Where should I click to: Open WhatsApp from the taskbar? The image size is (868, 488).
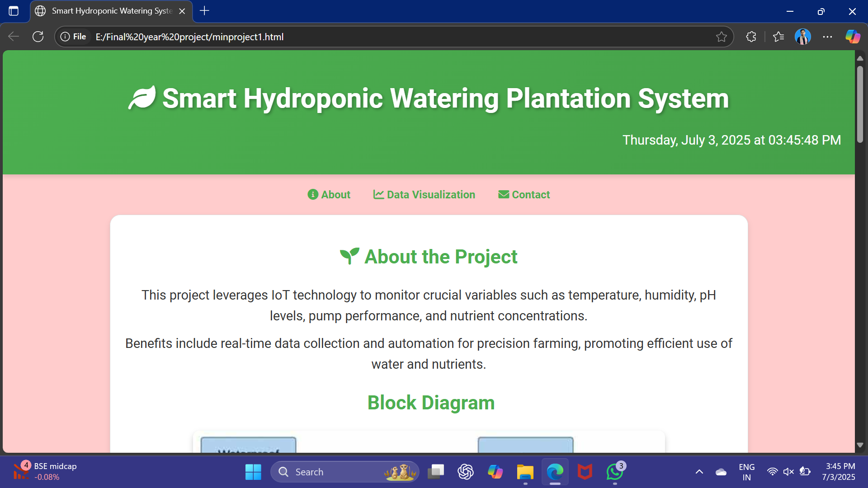coord(614,471)
